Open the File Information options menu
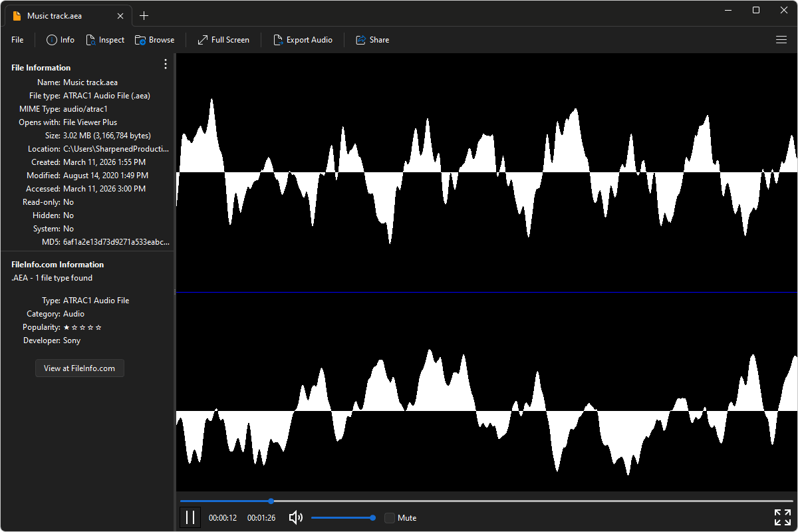798x532 pixels. pos(165,64)
